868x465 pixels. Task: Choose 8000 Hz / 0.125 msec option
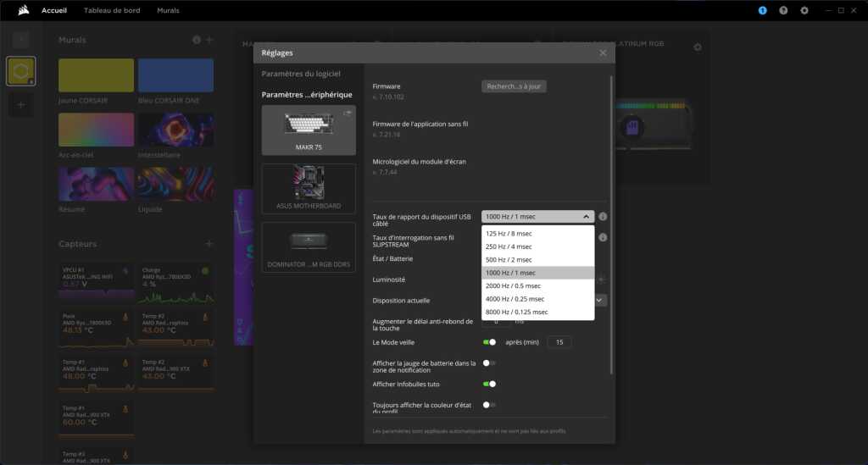point(537,312)
